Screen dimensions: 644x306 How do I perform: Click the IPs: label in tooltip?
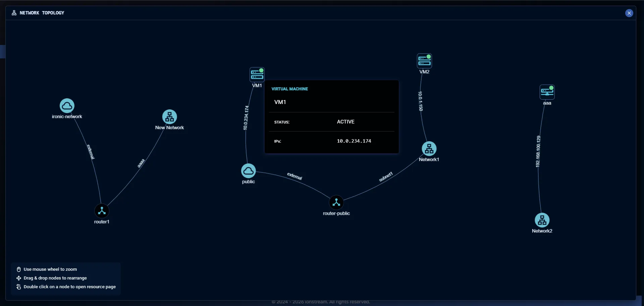coord(278,141)
